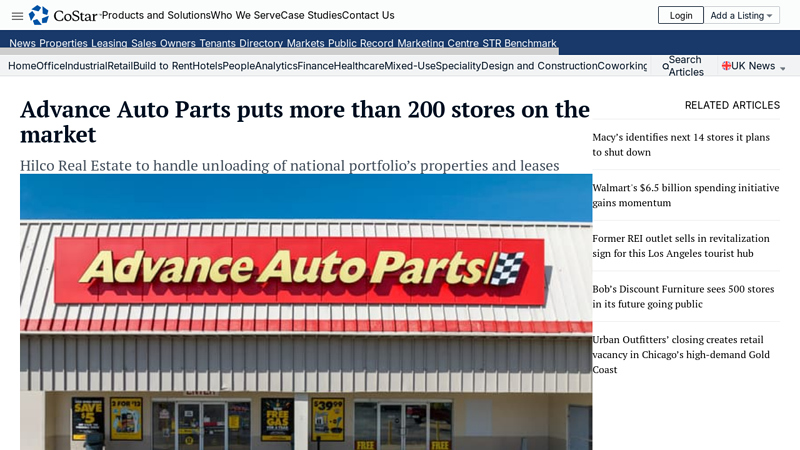This screenshot has height=450, width=800.
Task: Select the Properties tab
Action: point(63,43)
